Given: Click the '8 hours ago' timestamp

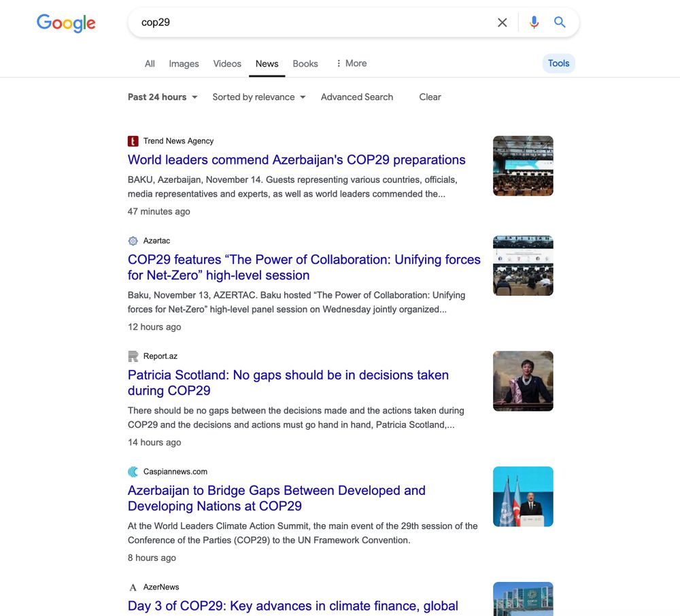Looking at the screenshot, I should coord(152,558).
